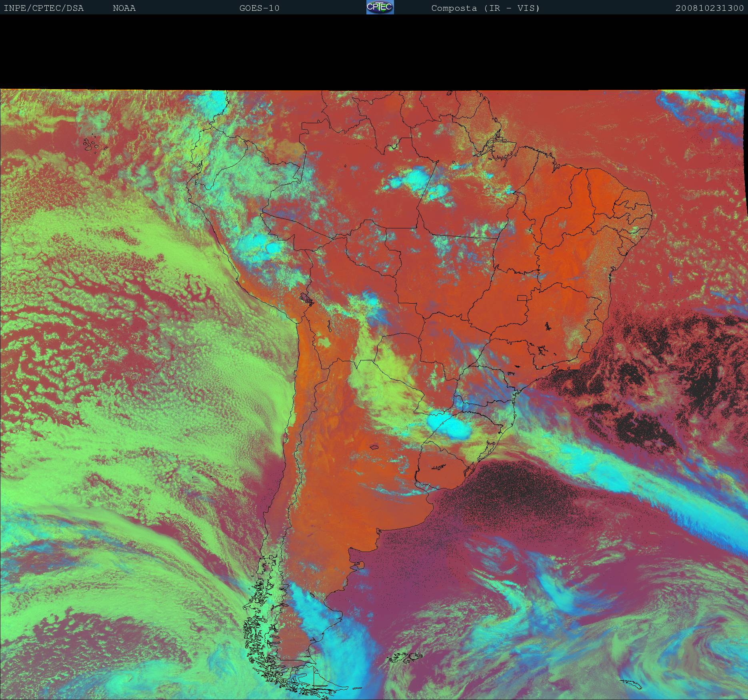
Task: Click the Distrito Federal small rectangle outline
Action: click(x=522, y=298)
